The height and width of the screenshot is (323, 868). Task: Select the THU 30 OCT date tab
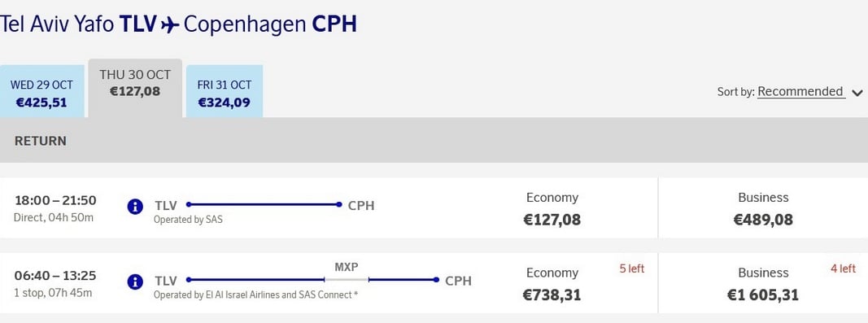click(135, 88)
